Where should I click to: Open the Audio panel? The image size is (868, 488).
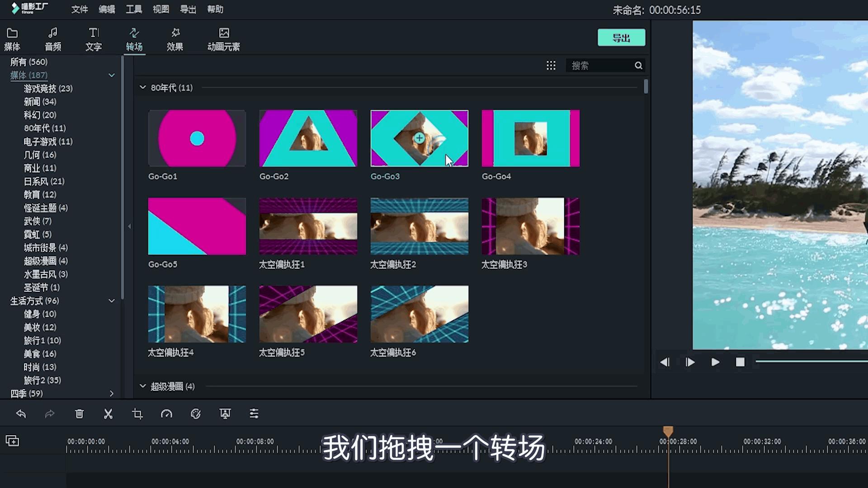(52, 38)
